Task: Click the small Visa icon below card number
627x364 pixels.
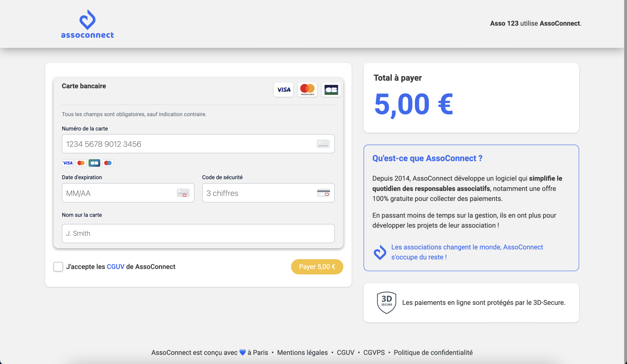Action: pos(67,163)
